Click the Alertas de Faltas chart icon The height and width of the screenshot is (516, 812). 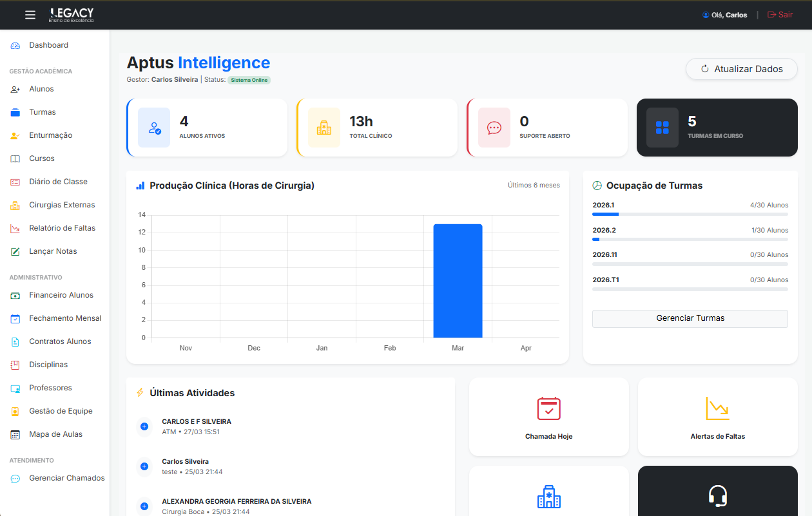pos(717,408)
